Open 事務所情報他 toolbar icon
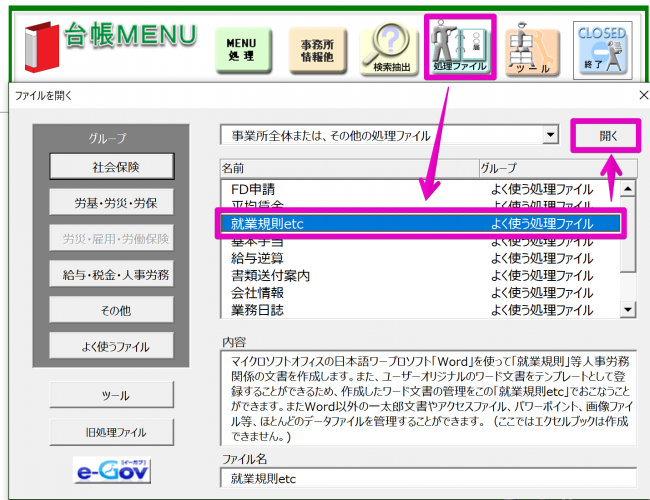The height and width of the screenshot is (500, 650). coord(316,49)
